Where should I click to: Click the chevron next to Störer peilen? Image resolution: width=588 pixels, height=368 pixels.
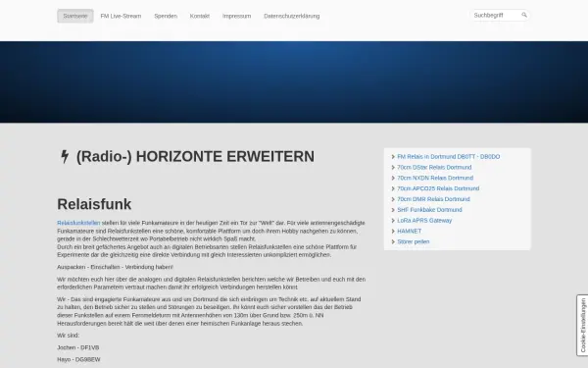(393, 241)
